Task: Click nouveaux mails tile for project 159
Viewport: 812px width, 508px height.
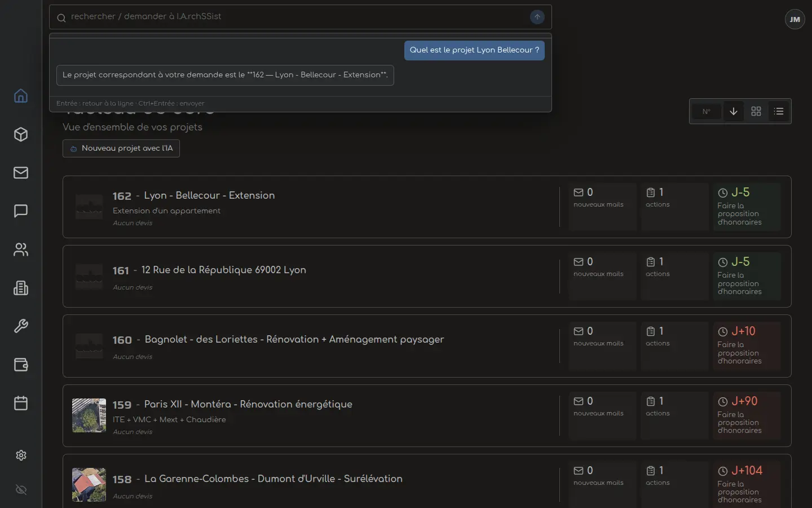Action: click(603, 415)
